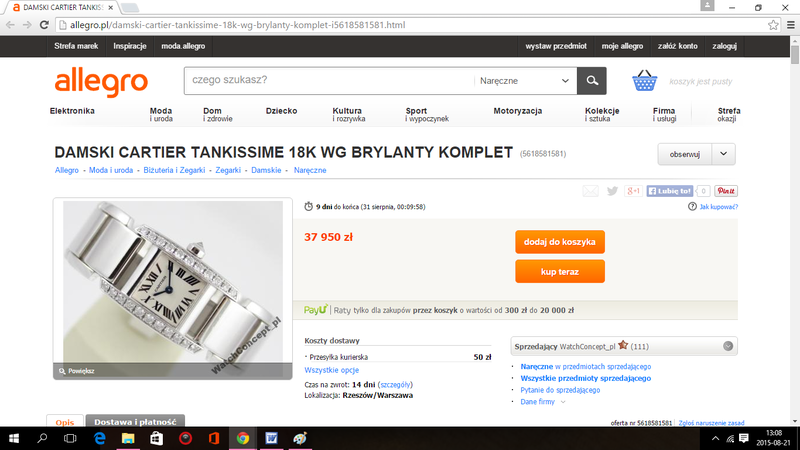Bookmark page with the star icon
This screenshot has height=450, width=800.
773,24
